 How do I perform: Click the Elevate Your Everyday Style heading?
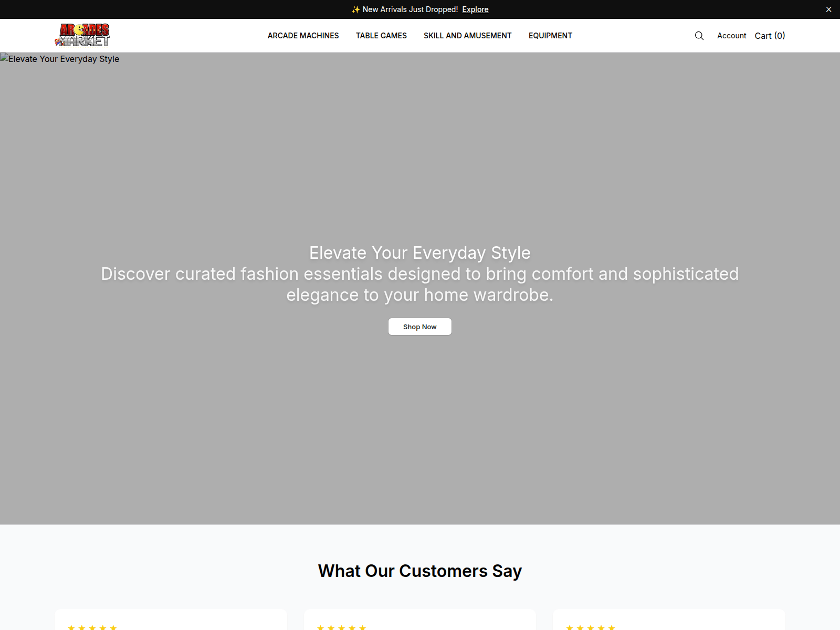coord(419,253)
